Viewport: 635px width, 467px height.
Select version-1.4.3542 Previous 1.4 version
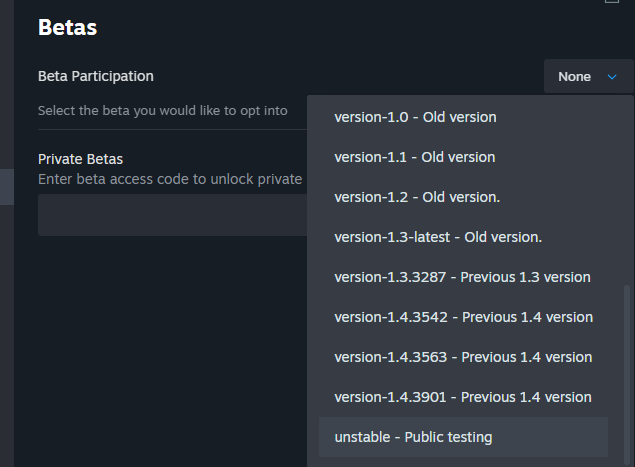click(463, 317)
